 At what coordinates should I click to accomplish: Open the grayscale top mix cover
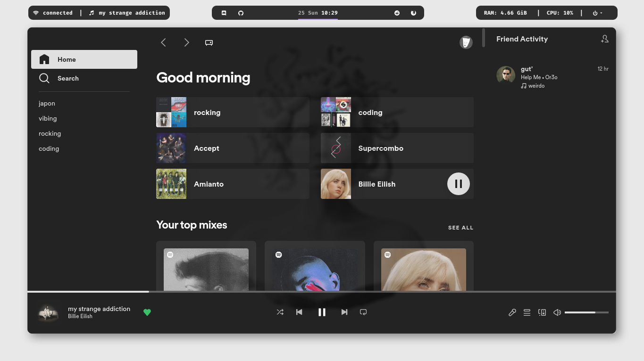click(206, 270)
